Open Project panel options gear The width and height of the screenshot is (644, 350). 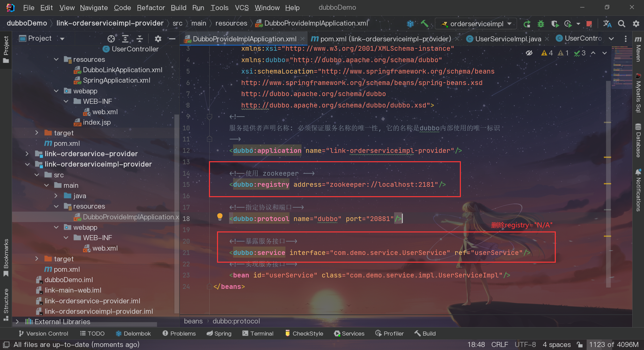(x=158, y=39)
